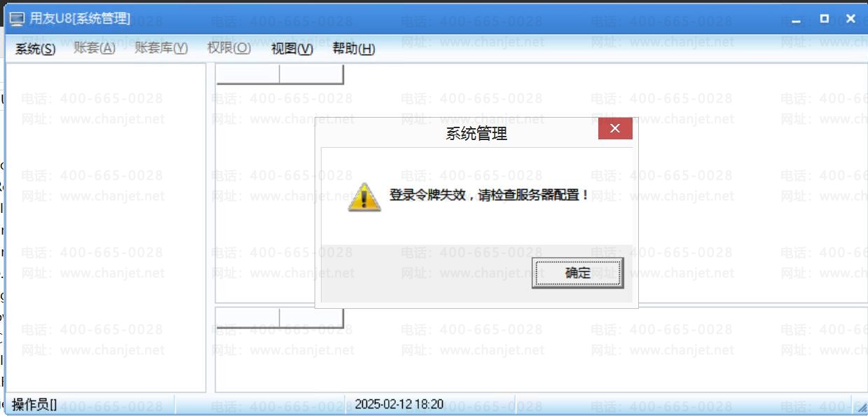
Task: Select first column header in lower list pane
Action: (x=247, y=318)
